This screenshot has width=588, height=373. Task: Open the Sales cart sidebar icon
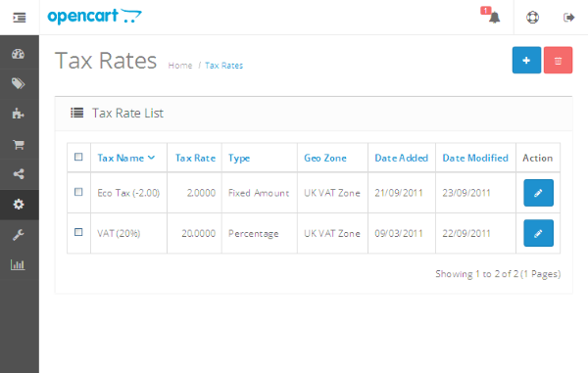(x=18, y=144)
